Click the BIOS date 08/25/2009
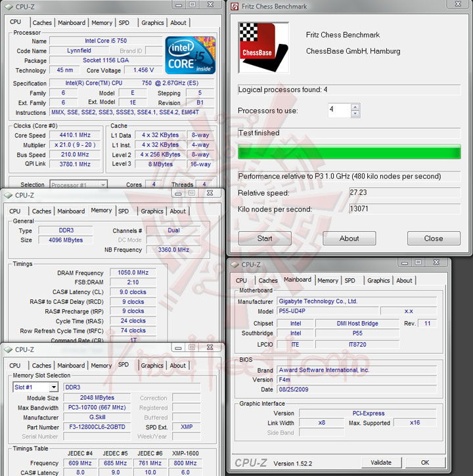 point(357,389)
